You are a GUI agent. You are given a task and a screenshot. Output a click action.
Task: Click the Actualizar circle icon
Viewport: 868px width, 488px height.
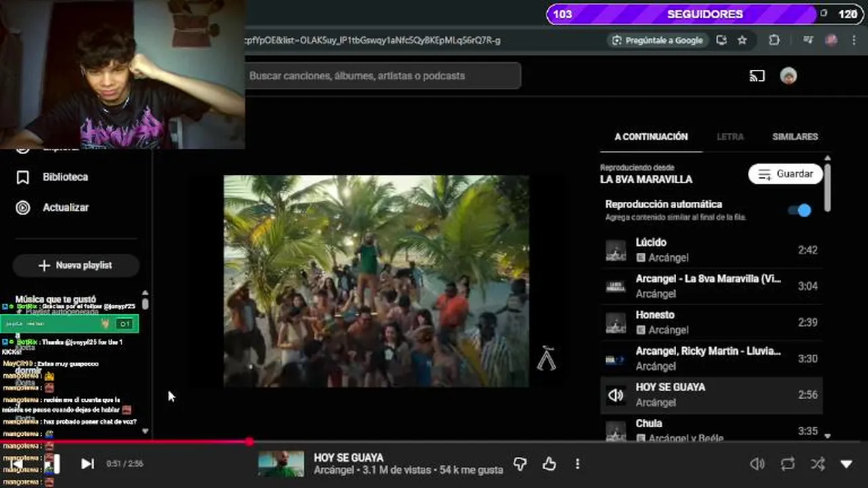tap(23, 207)
